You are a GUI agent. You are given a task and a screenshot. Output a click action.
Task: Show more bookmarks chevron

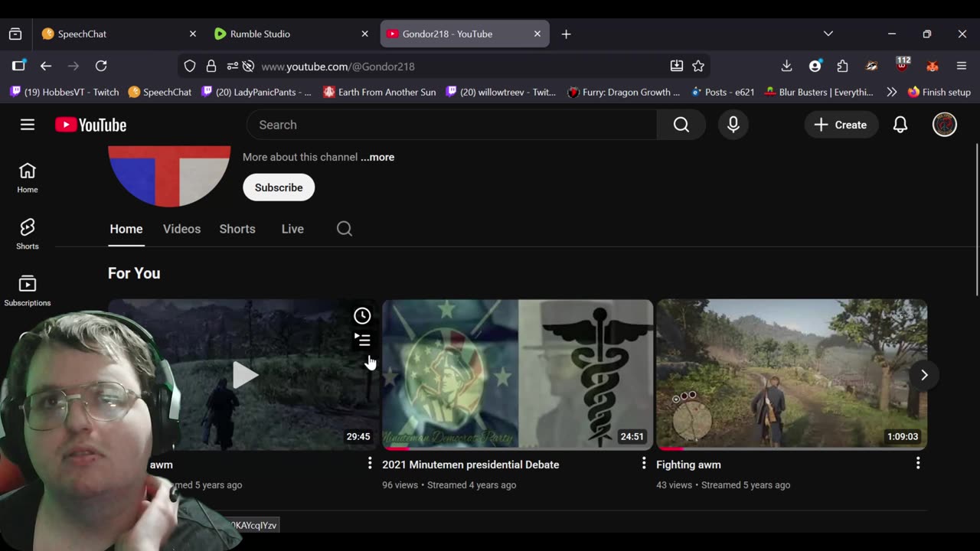892,92
